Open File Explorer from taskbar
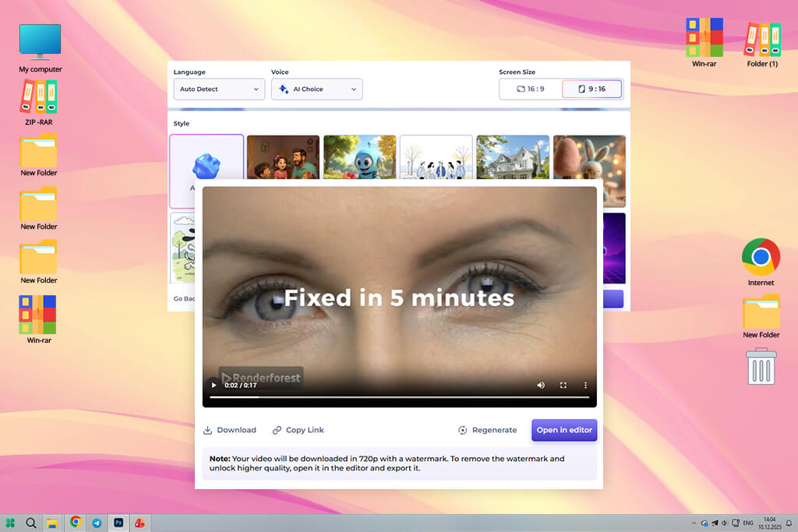This screenshot has width=798, height=532. 51,523
